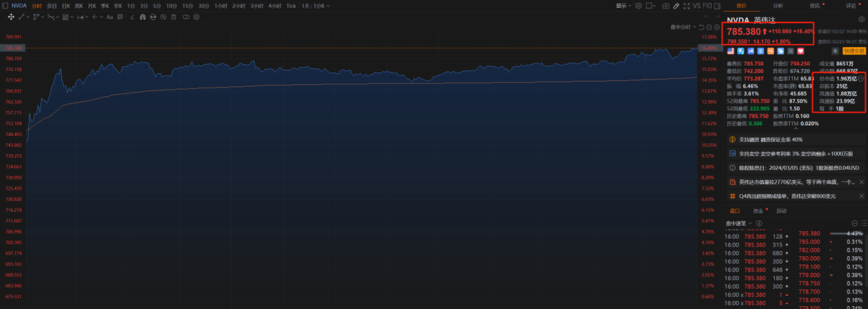Click the pencil draw icon in top bar
868x309 pixels.
point(676,6)
